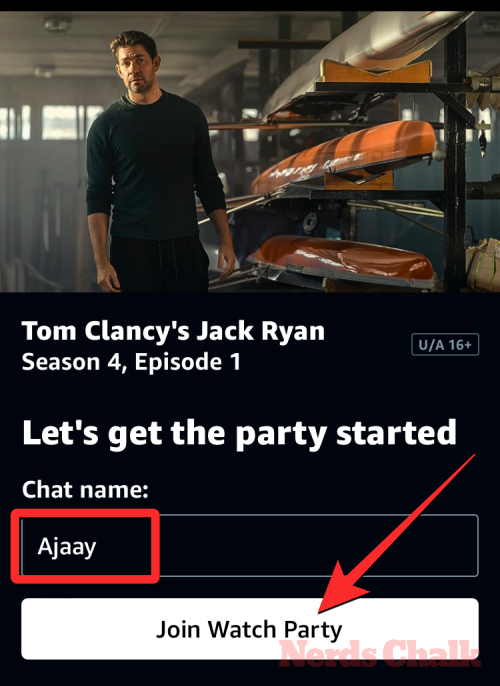Click the U/A 16+ rating badge
This screenshot has width=500, height=686.
445,345
